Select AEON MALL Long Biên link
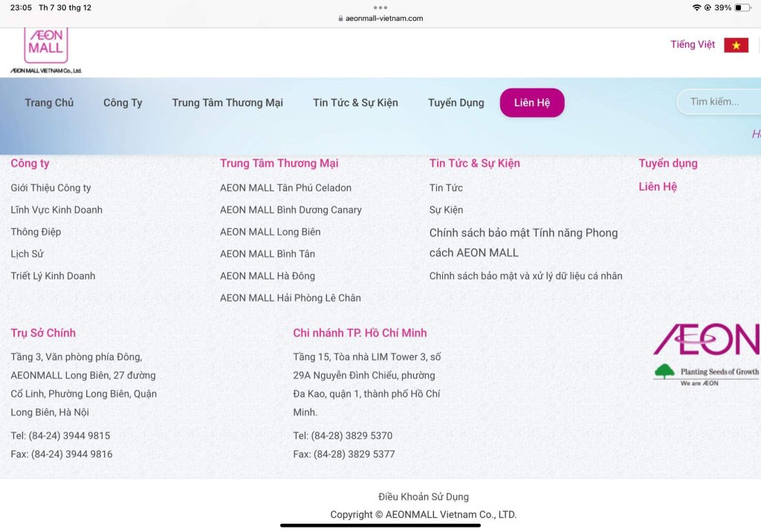This screenshot has height=532, width=761. 271,232
